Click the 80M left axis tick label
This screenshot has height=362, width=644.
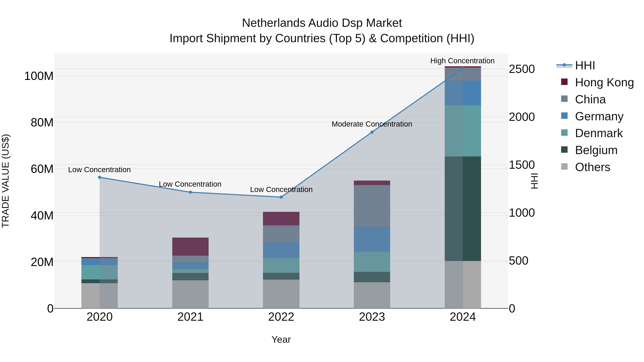(42, 122)
